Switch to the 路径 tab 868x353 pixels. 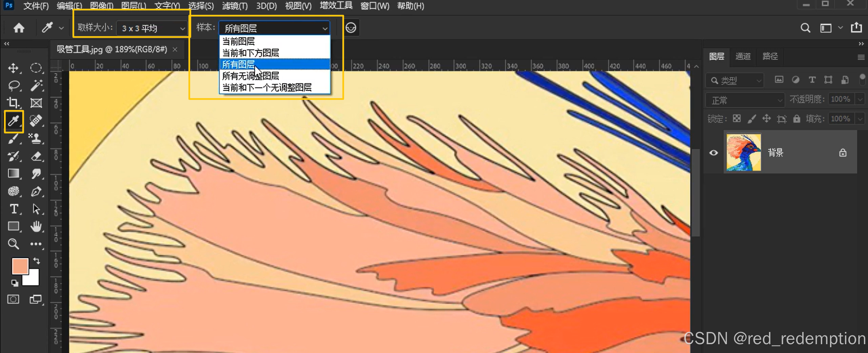point(770,56)
